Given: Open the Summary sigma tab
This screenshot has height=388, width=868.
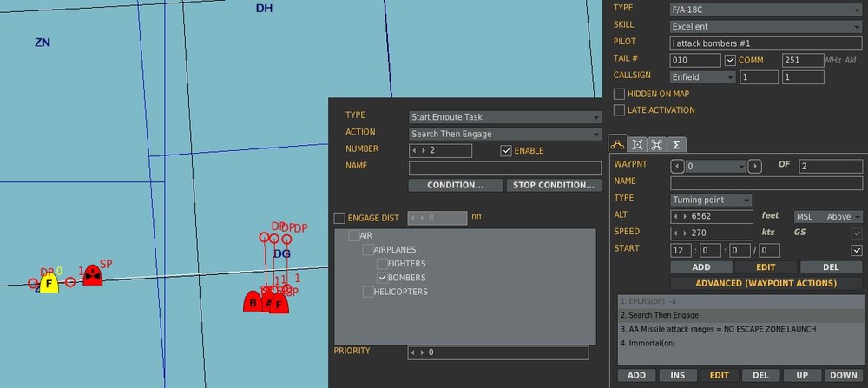Looking at the screenshot, I should click(x=676, y=144).
